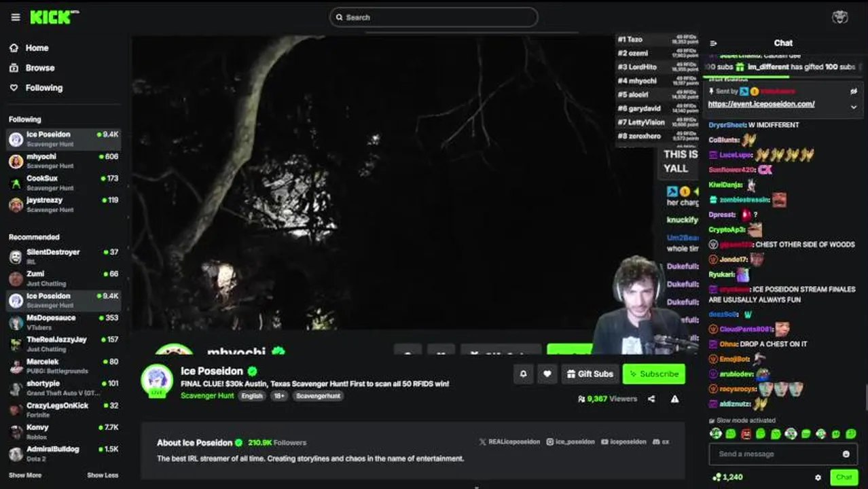The height and width of the screenshot is (489, 868).
Task: Click Show Less under Recommended
Action: [103, 475]
